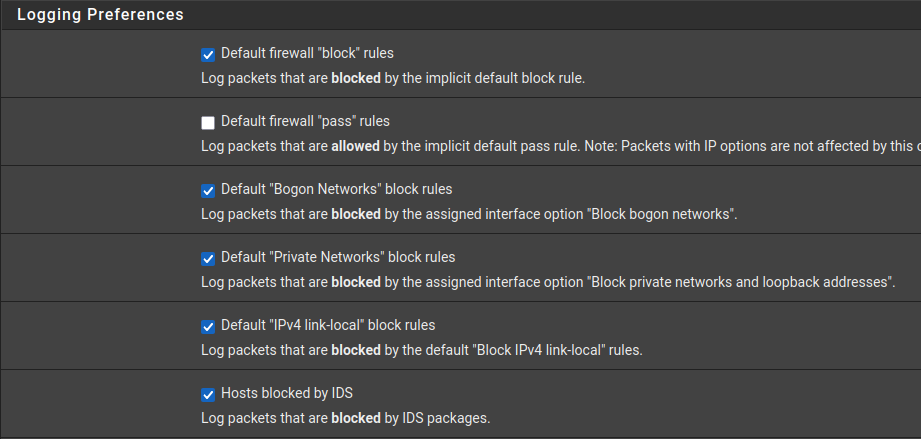Screen dimensions: 921x439
Task: Click the Default "Bogon Networks" block rules label
Action: point(336,189)
